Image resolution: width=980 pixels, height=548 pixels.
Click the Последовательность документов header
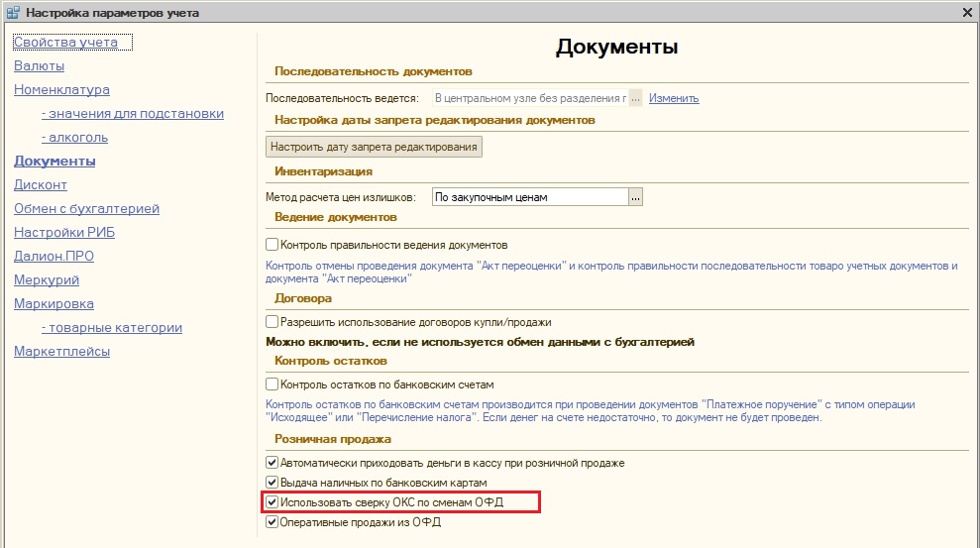tap(374, 71)
